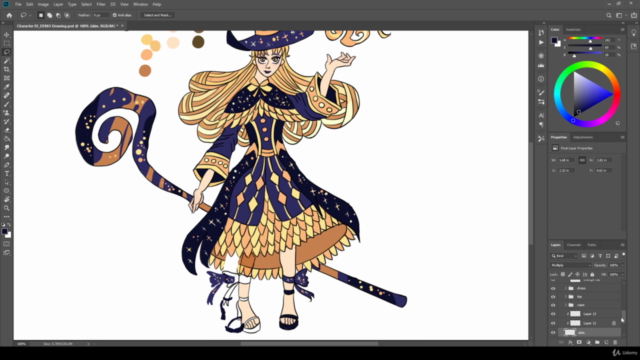Hide the cape group layer
640x360 pixels.
click(553, 305)
